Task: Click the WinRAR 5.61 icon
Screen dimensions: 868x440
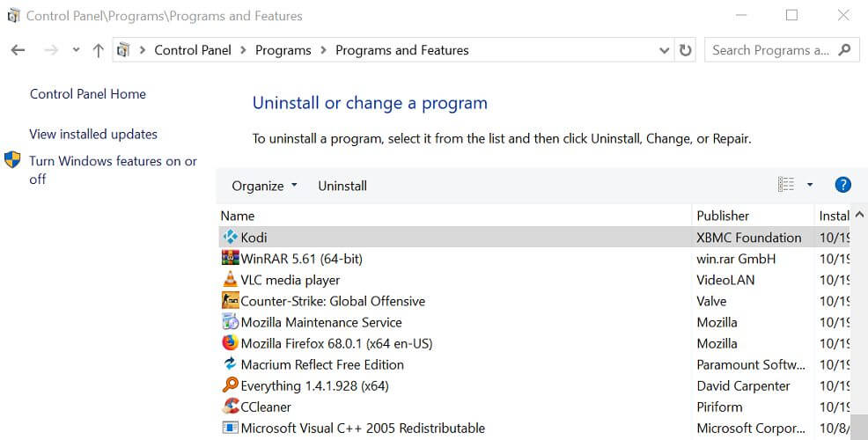Action: click(231, 258)
